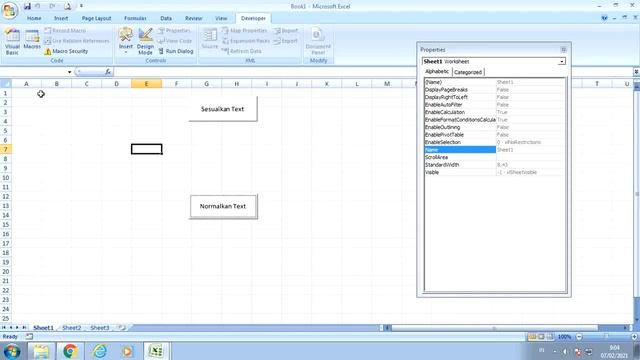
Task: Switch to Normal view in status bar
Action: click(532, 337)
